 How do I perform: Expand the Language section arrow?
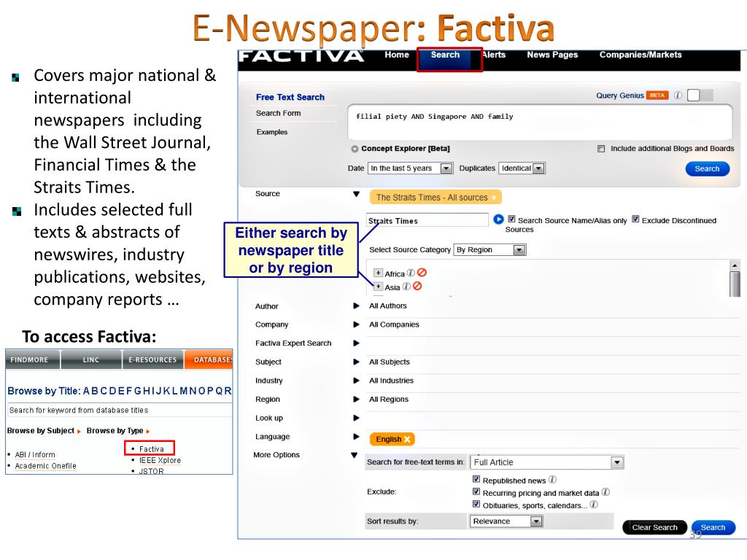(356, 436)
